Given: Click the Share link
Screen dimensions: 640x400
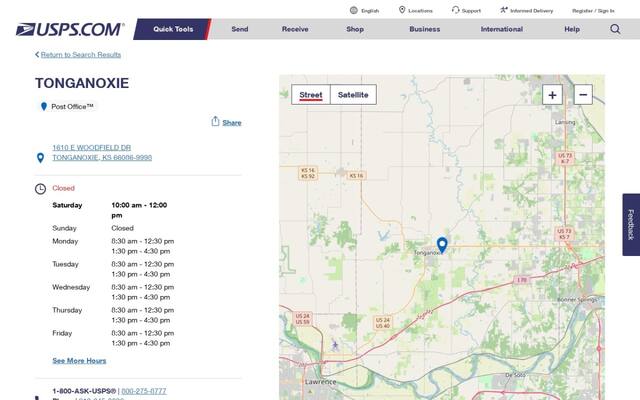Looking at the screenshot, I should pos(232,122).
